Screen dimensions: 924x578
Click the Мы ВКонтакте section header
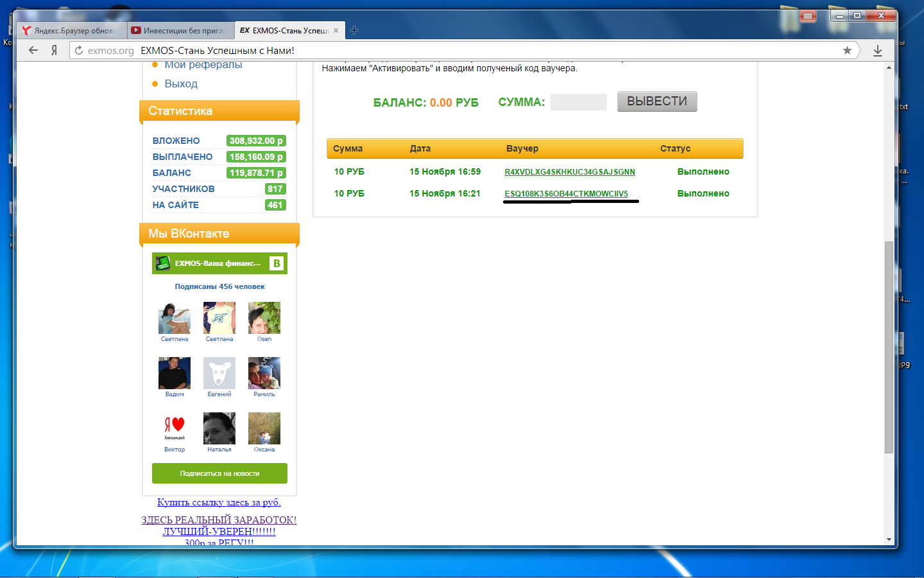(219, 233)
